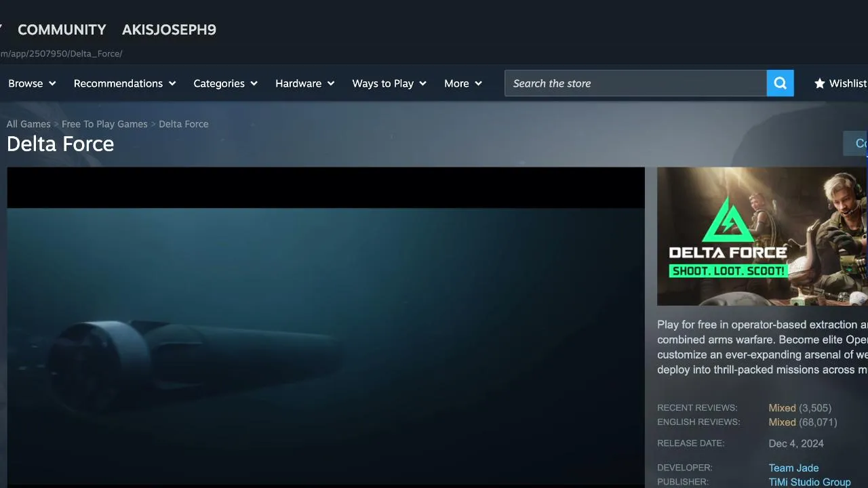Viewport: 868px width, 488px height.
Task: Click the app/2507950/Delta_Force URL text
Action: point(61,54)
